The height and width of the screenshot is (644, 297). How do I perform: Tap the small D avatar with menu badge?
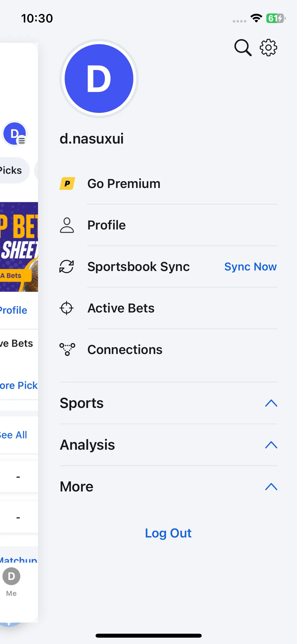[x=15, y=134]
